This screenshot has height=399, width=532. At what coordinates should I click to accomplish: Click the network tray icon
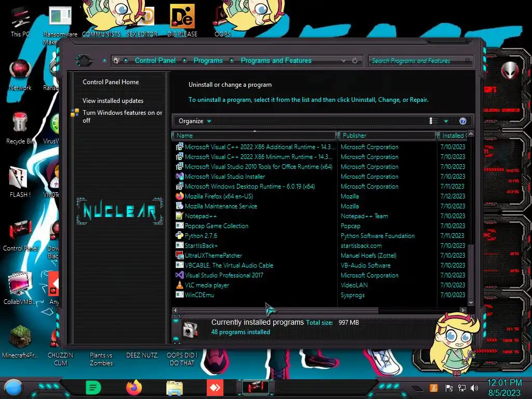click(462, 388)
